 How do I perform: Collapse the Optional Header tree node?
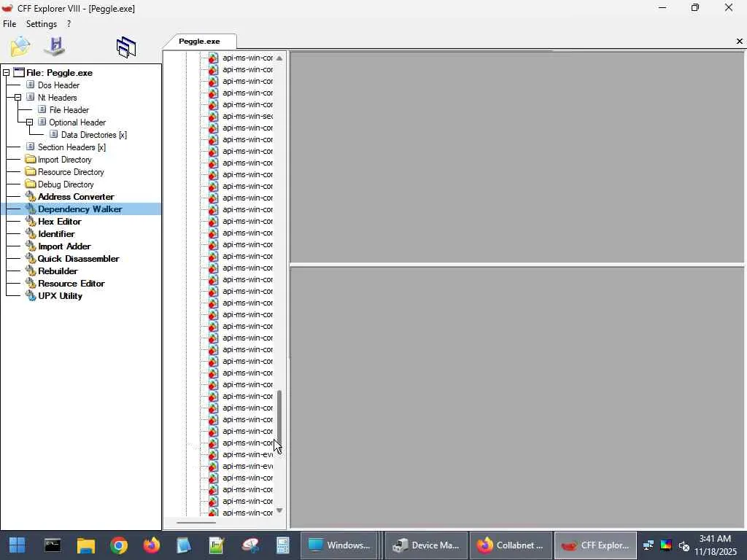29,122
